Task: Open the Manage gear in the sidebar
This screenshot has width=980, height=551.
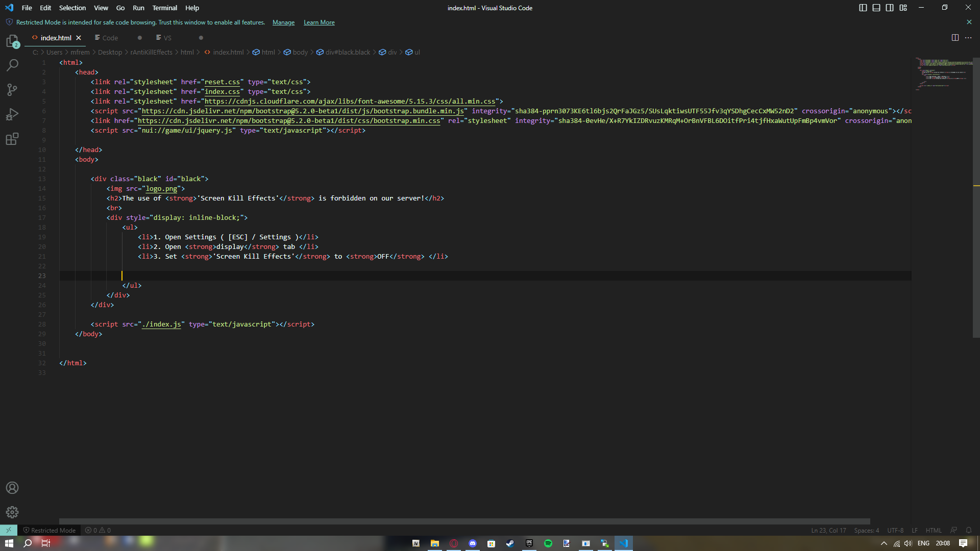Action: pos(12,512)
